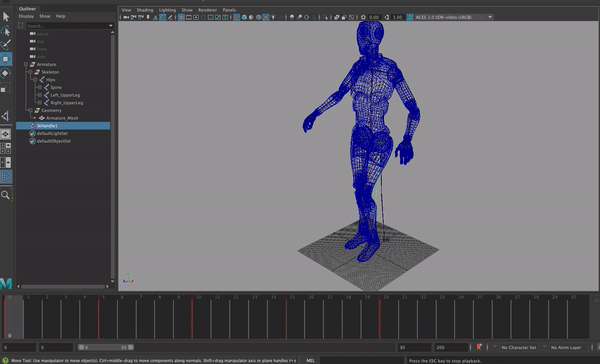Toggle color management icon beside ACES field
This screenshot has width=600, height=364.
click(x=410, y=17)
